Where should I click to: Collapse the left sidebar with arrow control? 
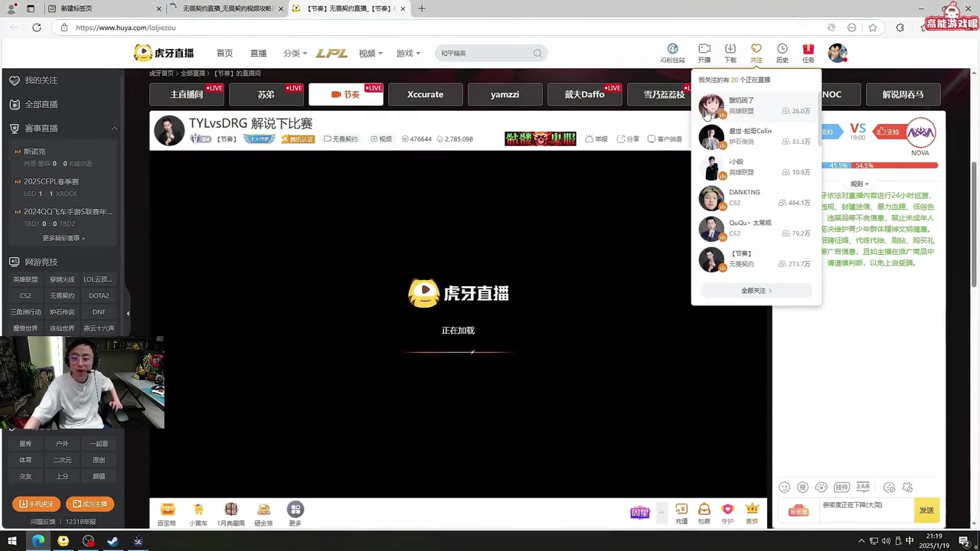coord(128,312)
